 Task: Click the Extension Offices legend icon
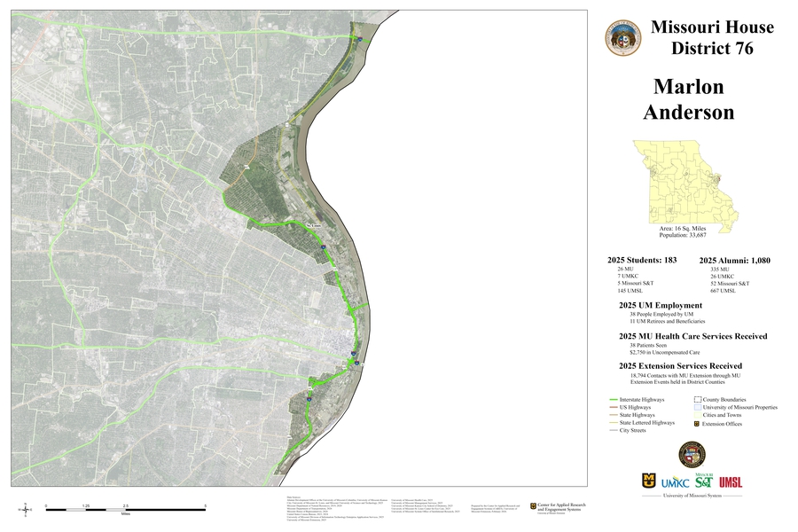click(695, 424)
